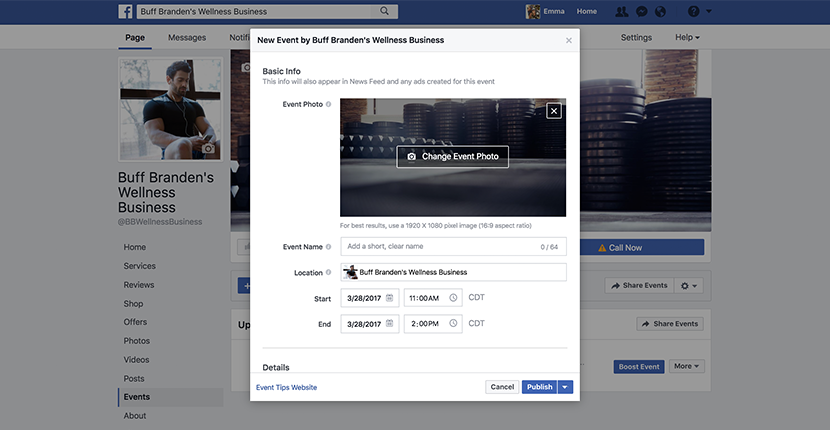Click the start date field 3/28/2017
The image size is (830, 430).
click(369, 298)
